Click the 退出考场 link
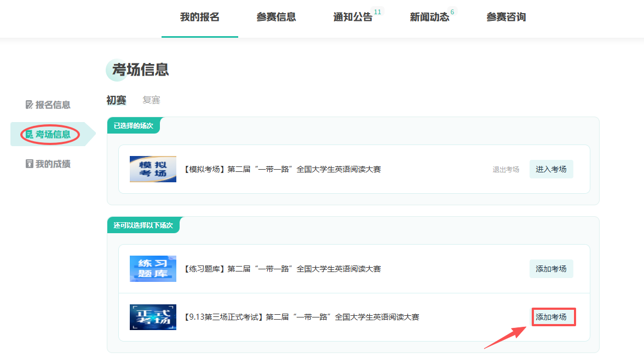 pyautogui.click(x=505, y=170)
